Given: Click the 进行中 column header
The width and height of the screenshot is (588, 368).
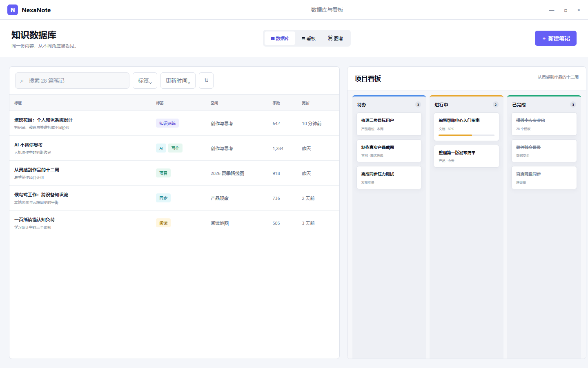Looking at the screenshot, I should pyautogui.click(x=441, y=105).
